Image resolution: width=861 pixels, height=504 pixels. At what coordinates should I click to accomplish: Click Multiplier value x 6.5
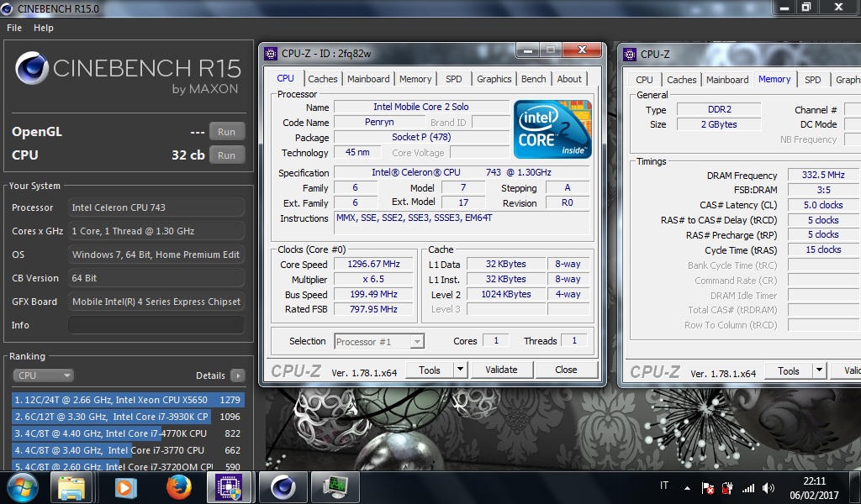(x=373, y=279)
